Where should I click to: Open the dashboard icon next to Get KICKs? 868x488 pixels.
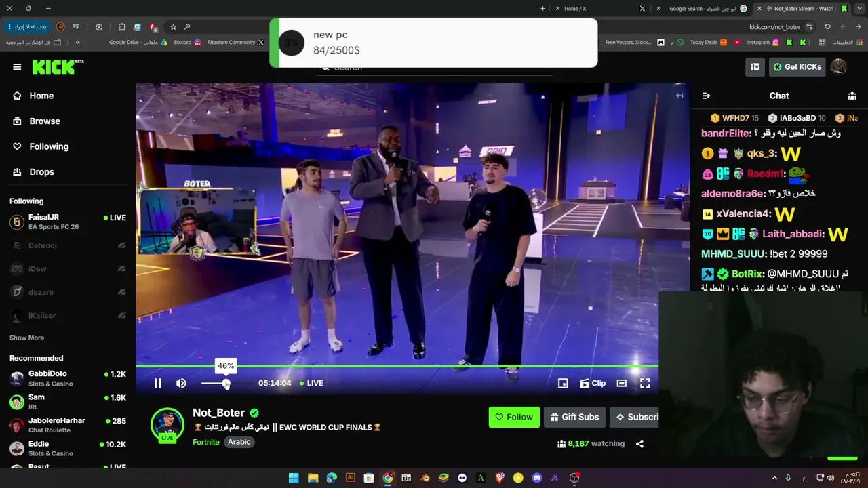click(x=755, y=67)
